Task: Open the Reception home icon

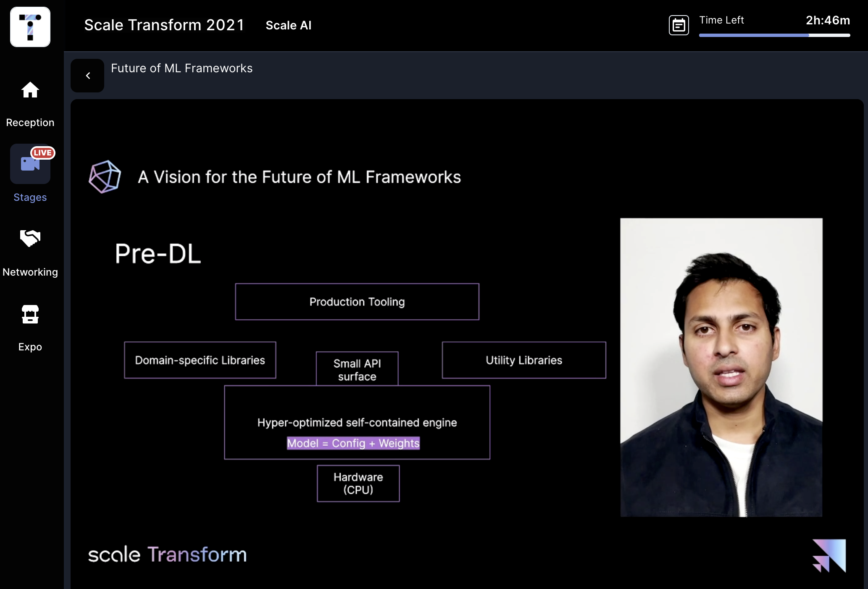Action: [30, 89]
